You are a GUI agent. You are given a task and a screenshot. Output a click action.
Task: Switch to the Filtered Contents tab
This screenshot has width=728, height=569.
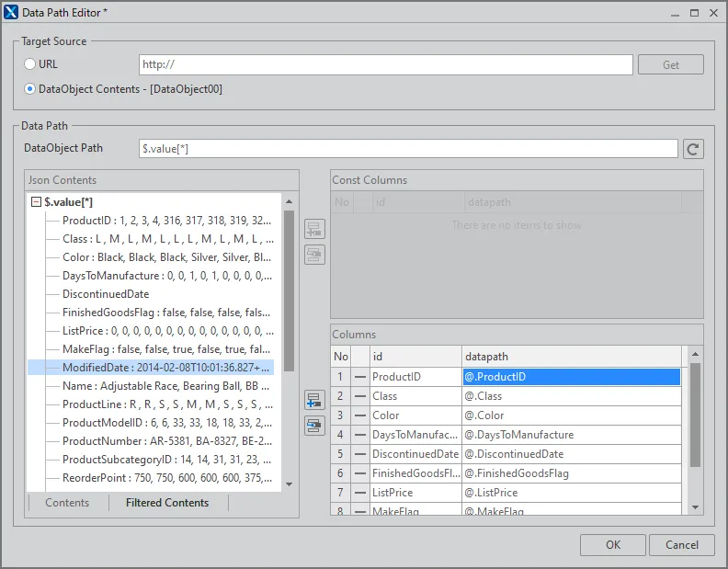point(167,503)
